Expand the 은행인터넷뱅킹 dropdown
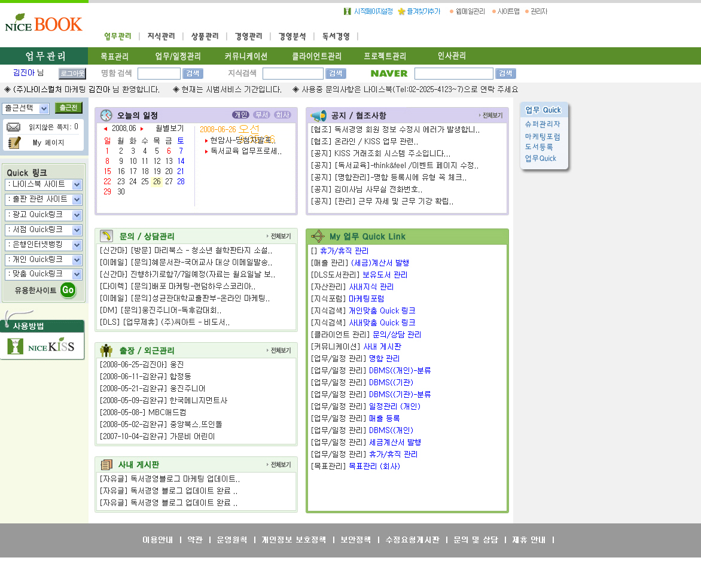This screenshot has height=588, width=701. [44, 245]
